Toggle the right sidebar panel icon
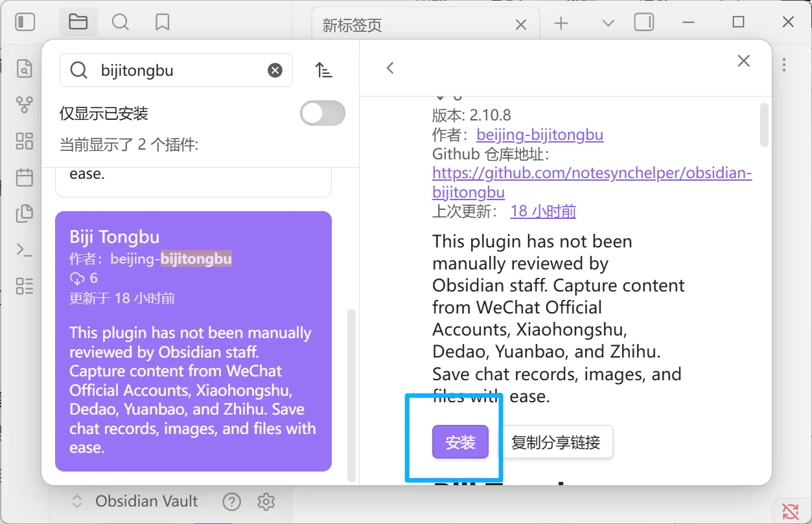 (x=644, y=22)
